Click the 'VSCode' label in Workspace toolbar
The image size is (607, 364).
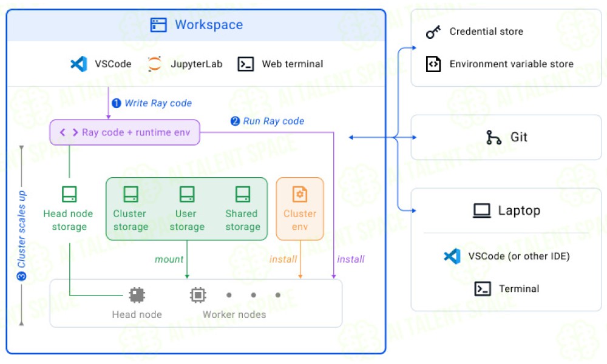pyautogui.click(x=113, y=64)
